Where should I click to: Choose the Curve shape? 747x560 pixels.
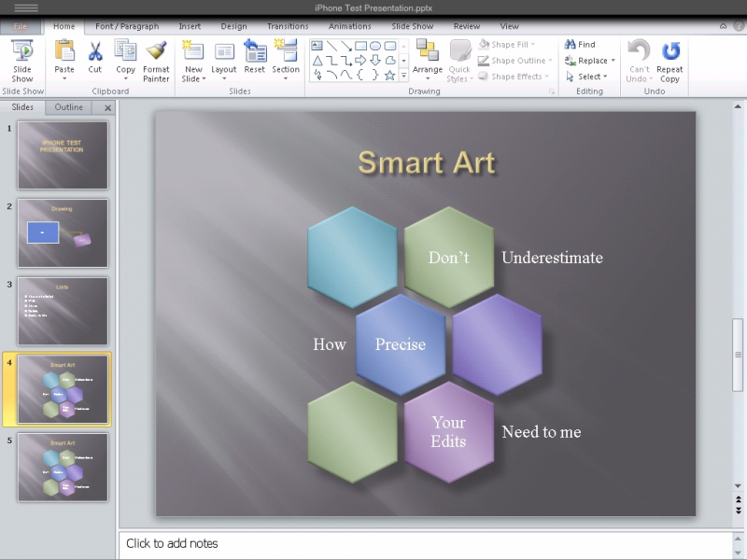pyautogui.click(x=346, y=76)
